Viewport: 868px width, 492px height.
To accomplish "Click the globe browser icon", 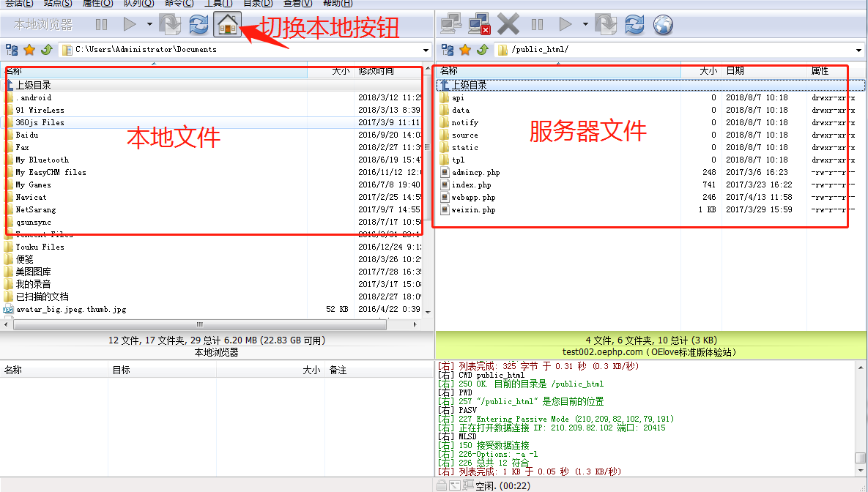I will [663, 24].
